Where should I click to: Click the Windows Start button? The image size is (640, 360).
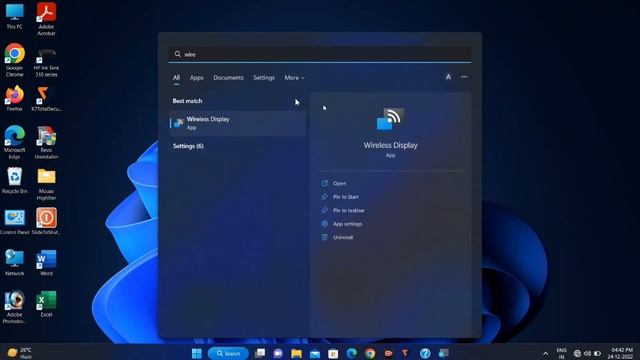[197, 353]
